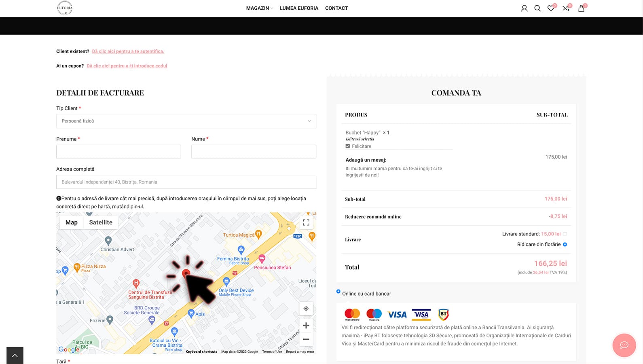Select Ridicare din florărie option
This screenshot has height=364, width=643.
coord(565,245)
